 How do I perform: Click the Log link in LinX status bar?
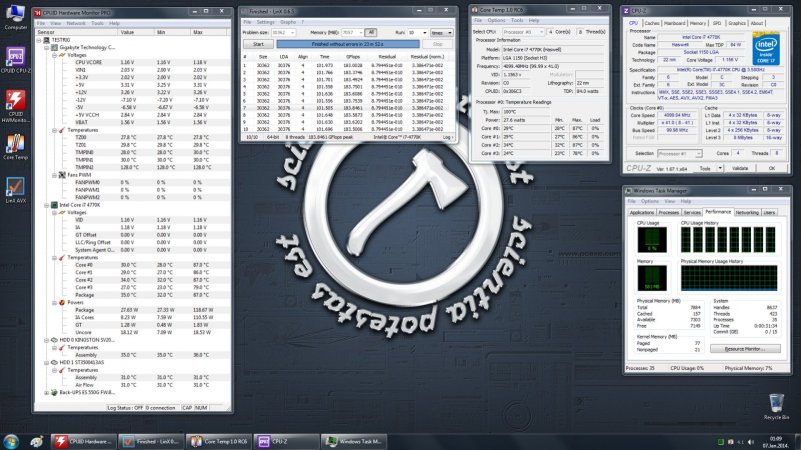tap(447, 137)
